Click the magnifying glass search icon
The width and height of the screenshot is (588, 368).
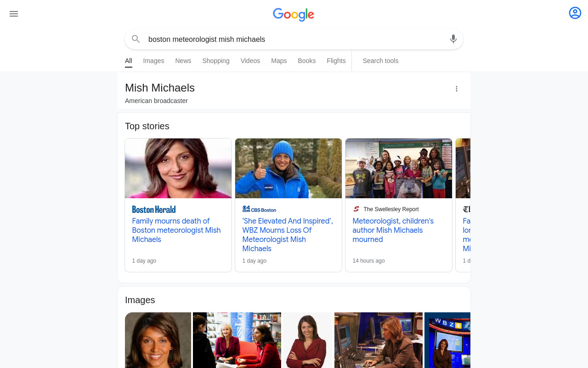pyautogui.click(x=136, y=39)
